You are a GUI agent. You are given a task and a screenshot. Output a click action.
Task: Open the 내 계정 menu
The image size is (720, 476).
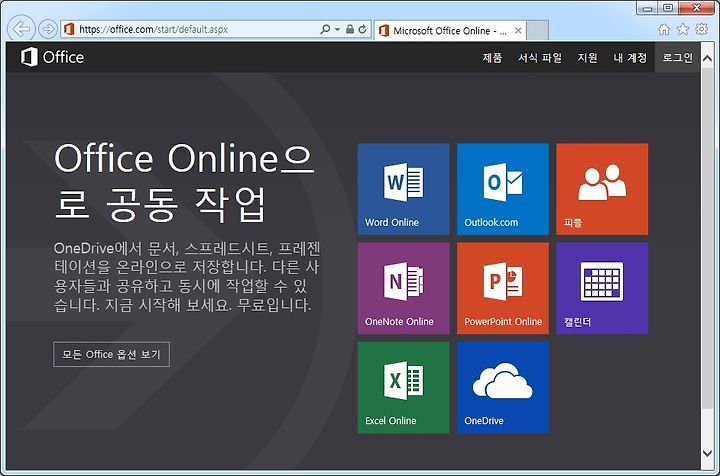630,58
